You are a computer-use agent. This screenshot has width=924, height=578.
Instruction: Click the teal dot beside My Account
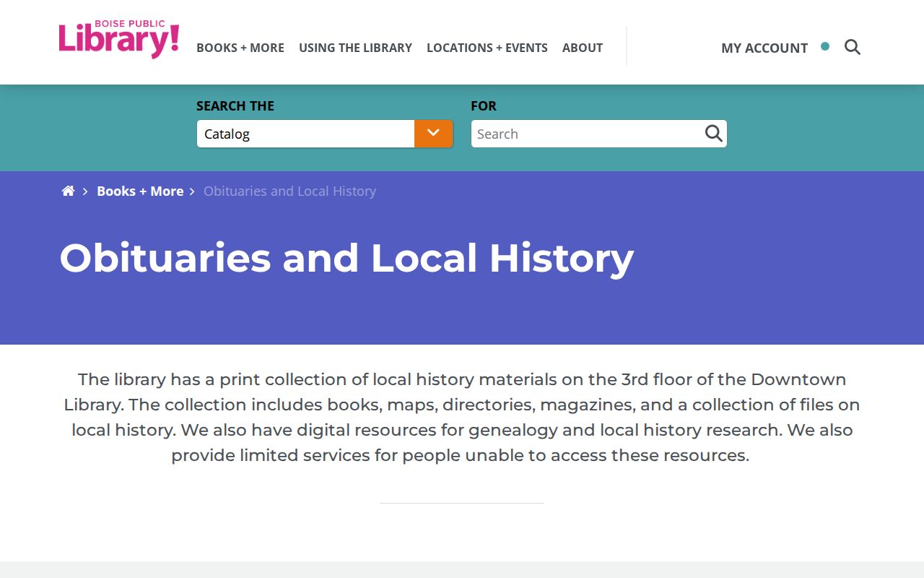click(x=825, y=46)
